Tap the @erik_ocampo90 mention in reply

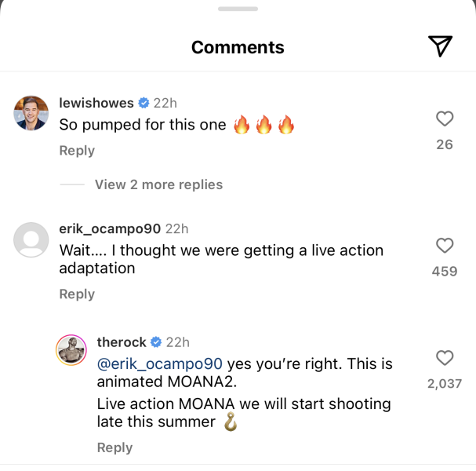[160, 364]
